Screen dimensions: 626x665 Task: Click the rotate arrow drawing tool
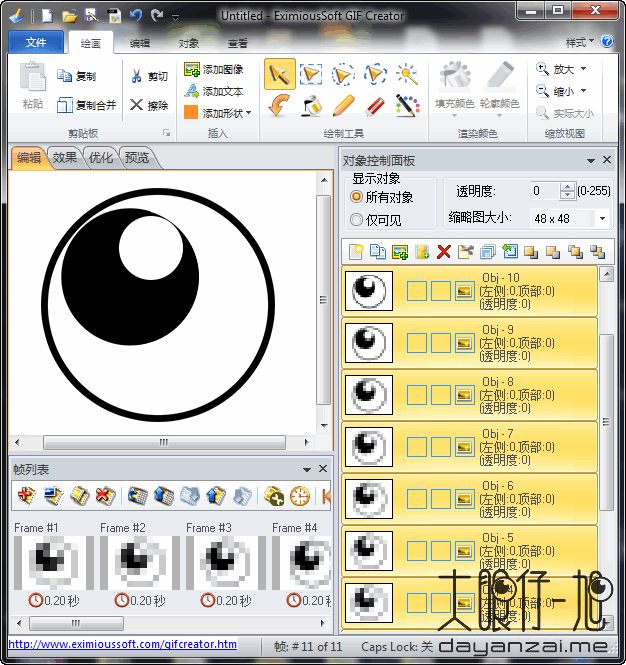279,105
